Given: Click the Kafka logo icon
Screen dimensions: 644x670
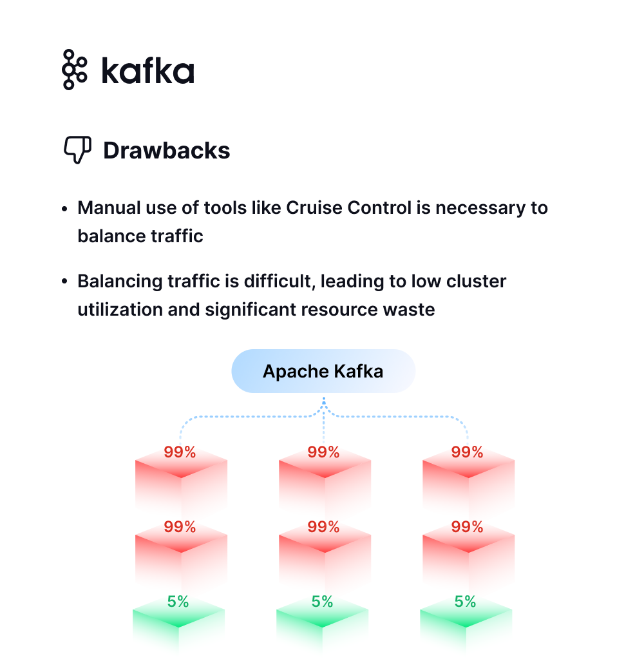Looking at the screenshot, I should pos(75,70).
